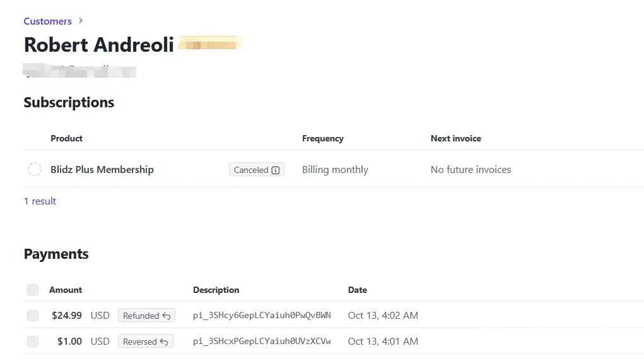644x363 pixels.
Task: Click the reversal arrow icon on Reversed badge
Action: coord(164,342)
